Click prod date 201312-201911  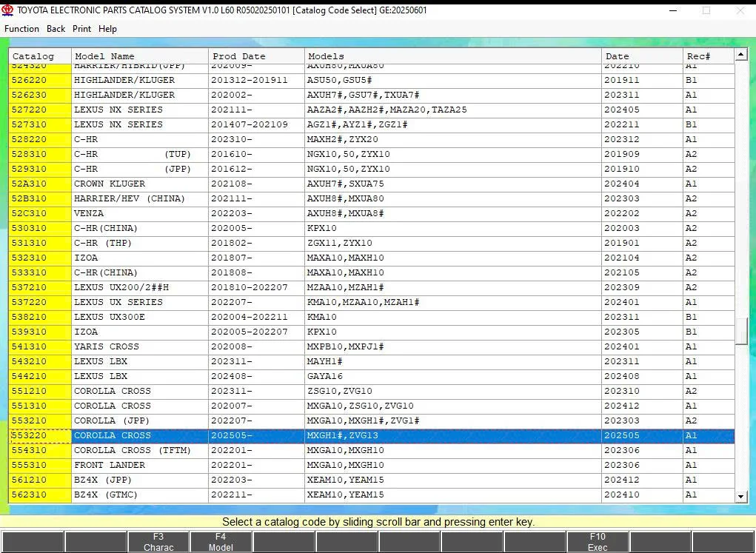[250, 80]
